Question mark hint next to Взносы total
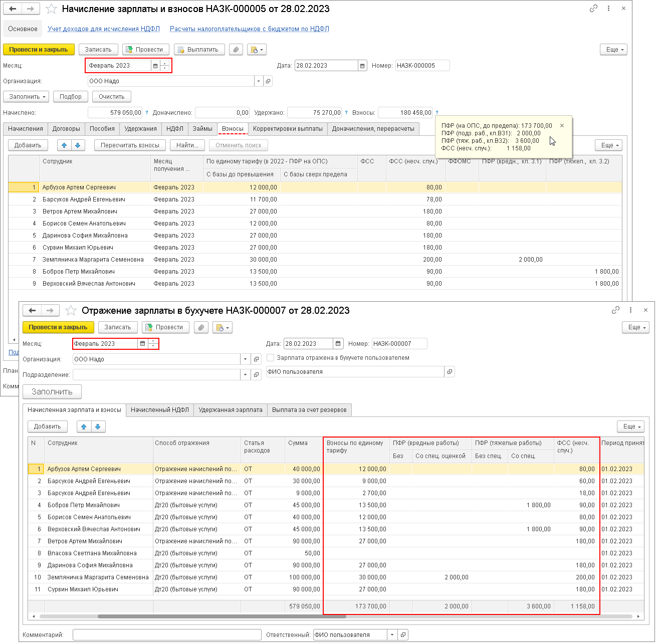657x644 pixels. [436, 113]
